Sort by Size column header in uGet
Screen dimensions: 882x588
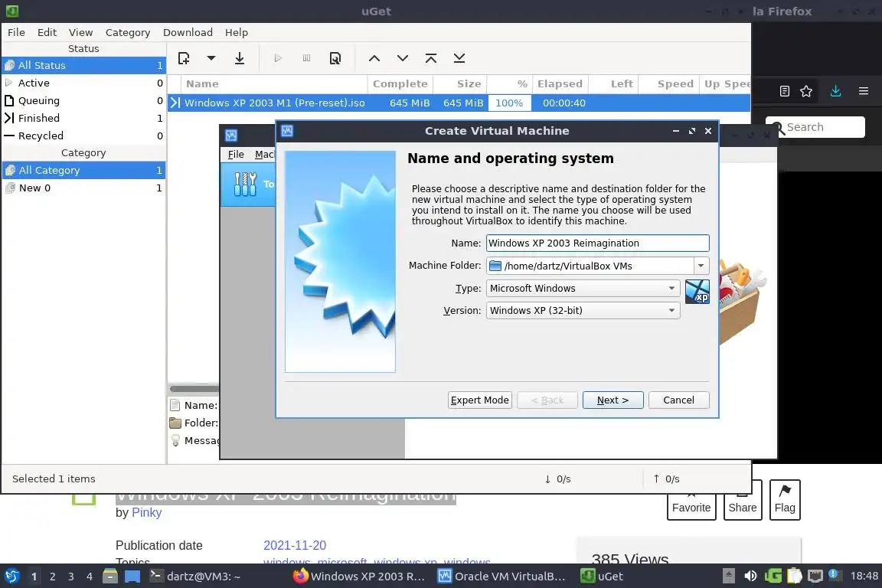[460, 84]
